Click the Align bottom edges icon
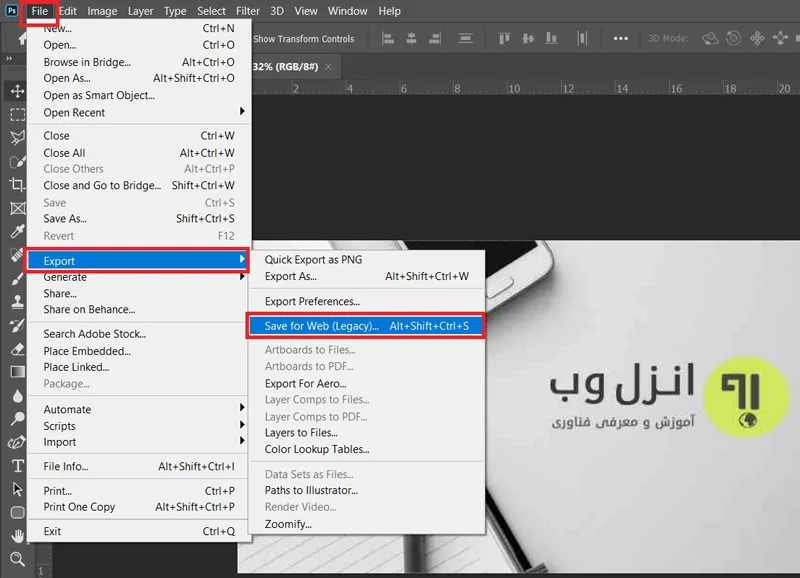 point(551,38)
